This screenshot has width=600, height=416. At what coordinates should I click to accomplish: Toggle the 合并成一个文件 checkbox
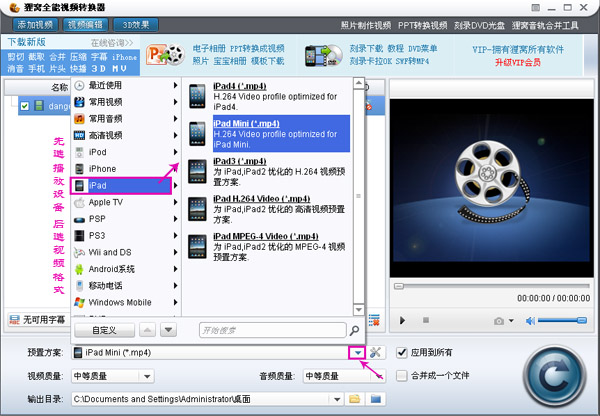pyautogui.click(x=401, y=375)
